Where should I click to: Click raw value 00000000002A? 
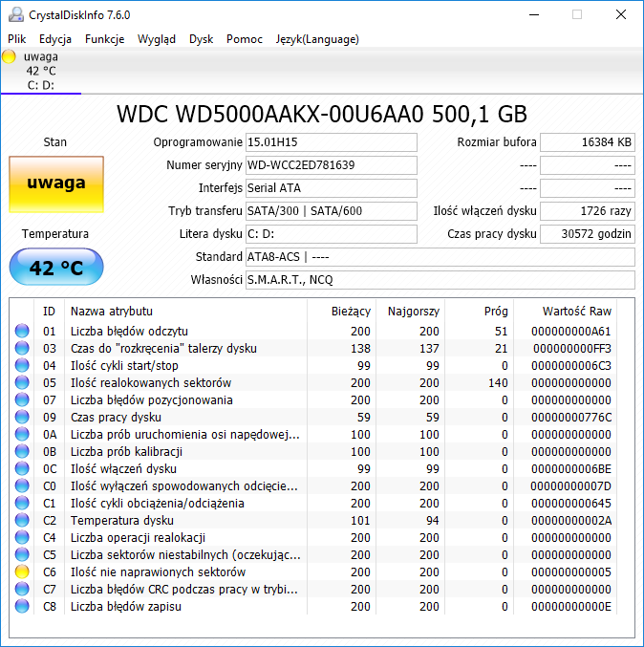pos(571,521)
